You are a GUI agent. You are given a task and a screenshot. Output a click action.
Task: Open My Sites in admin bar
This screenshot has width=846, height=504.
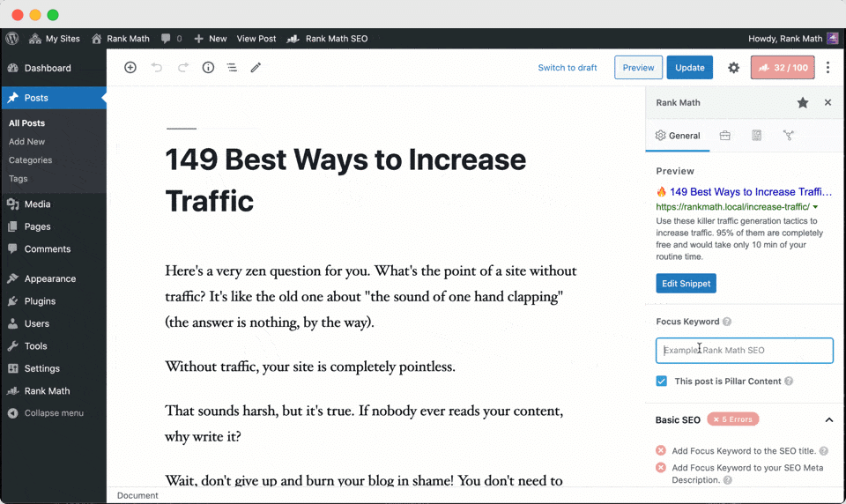coord(55,38)
